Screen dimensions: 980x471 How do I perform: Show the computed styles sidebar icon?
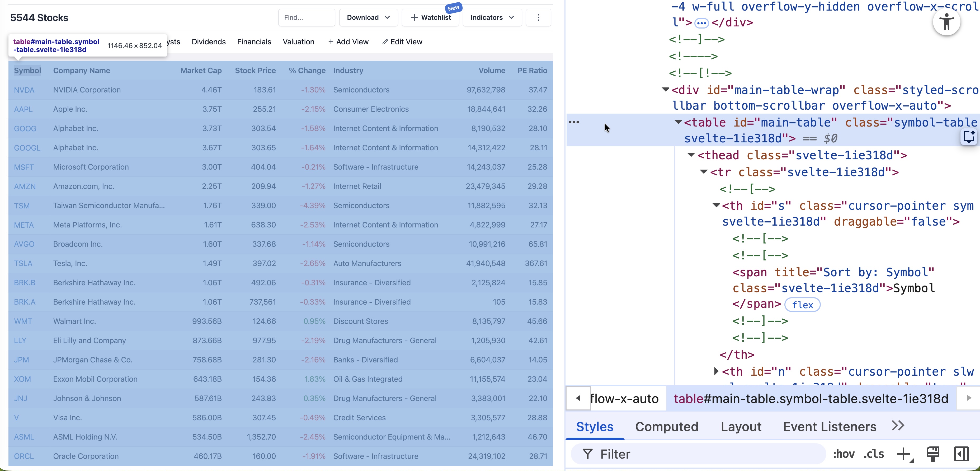coord(961,454)
